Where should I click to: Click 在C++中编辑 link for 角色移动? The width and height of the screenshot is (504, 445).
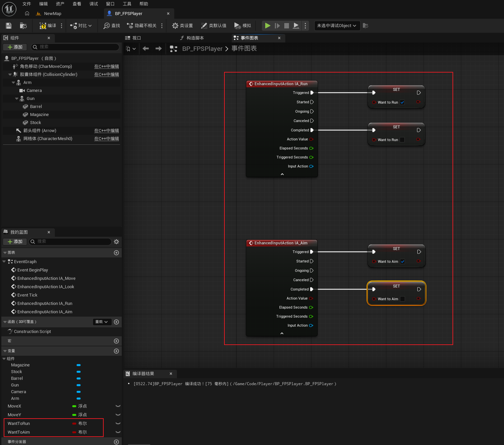coord(106,67)
